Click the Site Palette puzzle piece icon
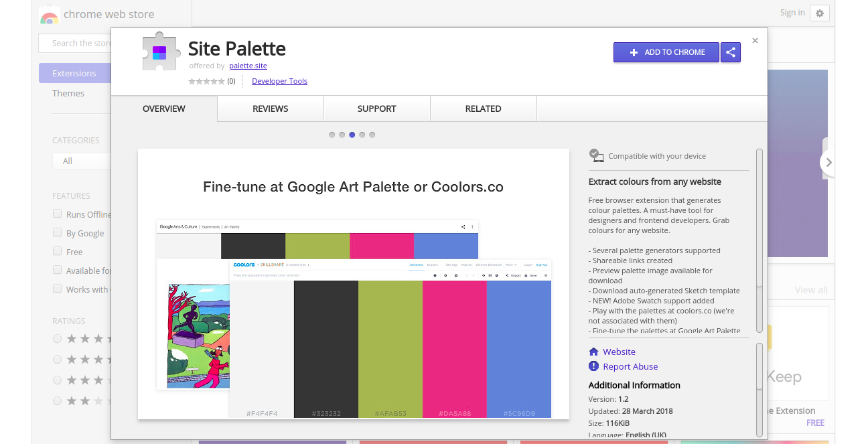 [x=159, y=52]
